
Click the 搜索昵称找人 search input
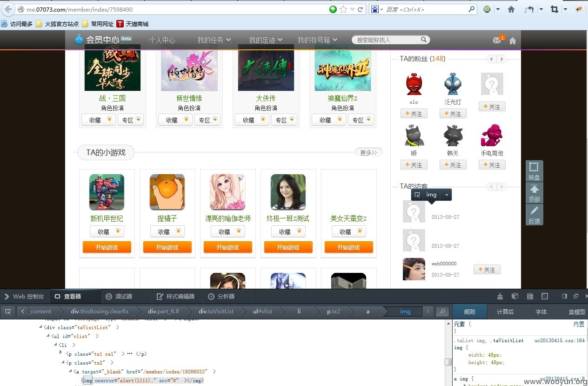coord(386,40)
